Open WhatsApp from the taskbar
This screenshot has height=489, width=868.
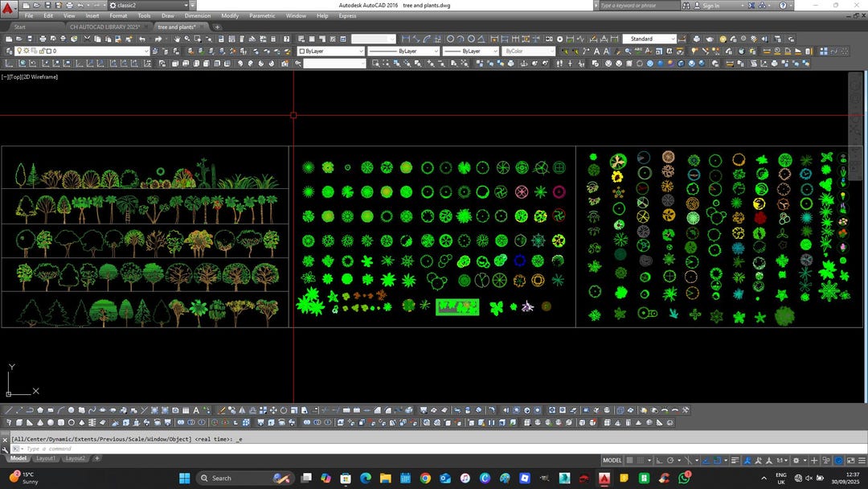point(684,478)
